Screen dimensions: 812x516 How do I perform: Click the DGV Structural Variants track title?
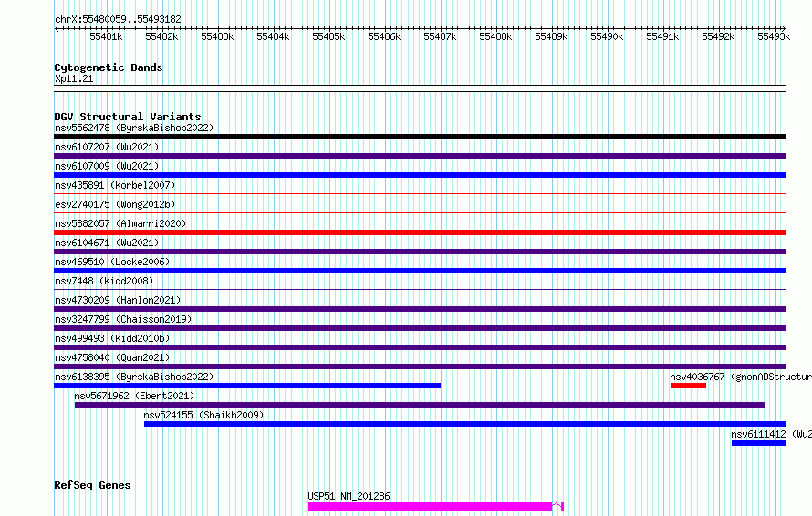pyautogui.click(x=128, y=117)
